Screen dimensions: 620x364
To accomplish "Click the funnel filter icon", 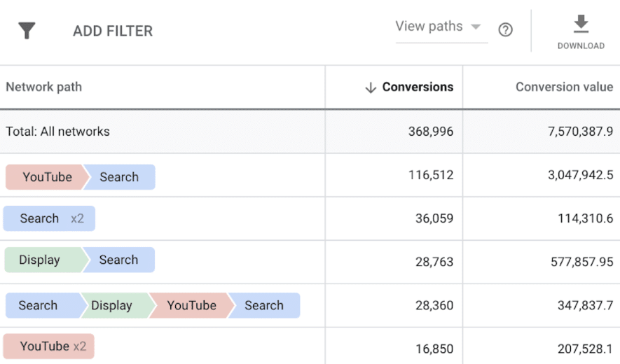I will [x=27, y=31].
